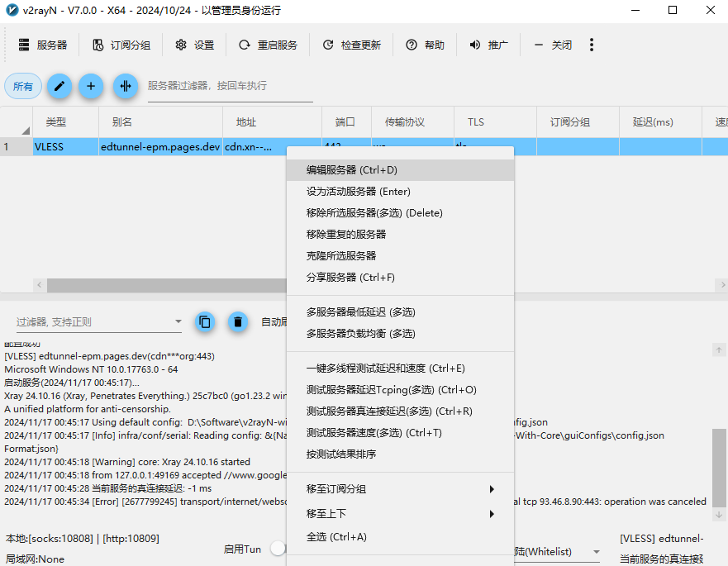This screenshot has height=566, width=728.
Task: Expand 移至订阅分组 submenu
Action: click(400, 489)
